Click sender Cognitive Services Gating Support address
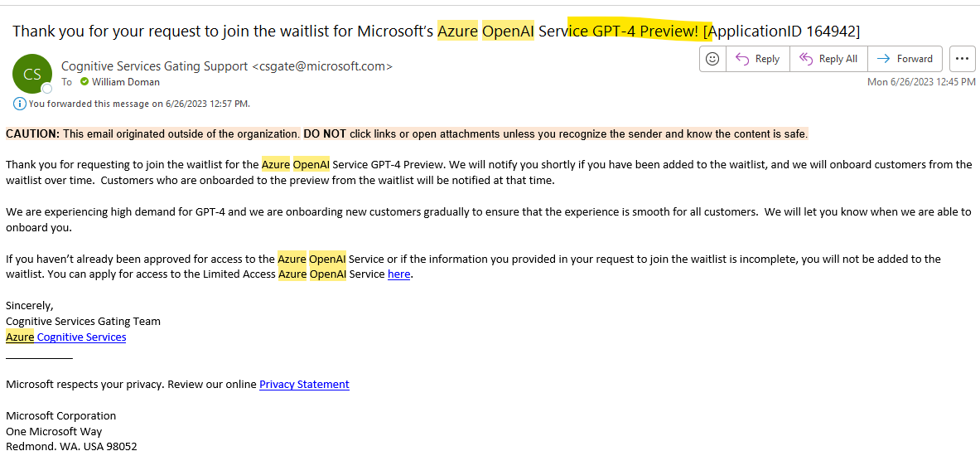The height and width of the screenshot is (451, 980). pyautogui.click(x=227, y=65)
